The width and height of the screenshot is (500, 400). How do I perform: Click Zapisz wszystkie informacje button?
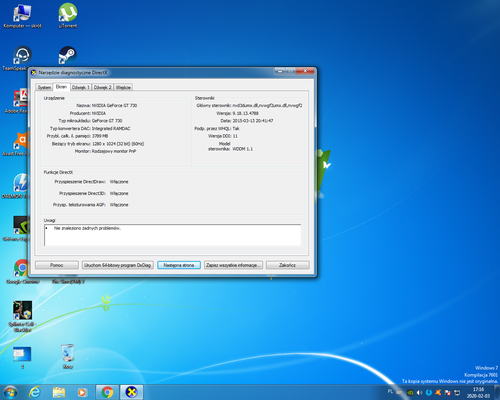coord(233,265)
